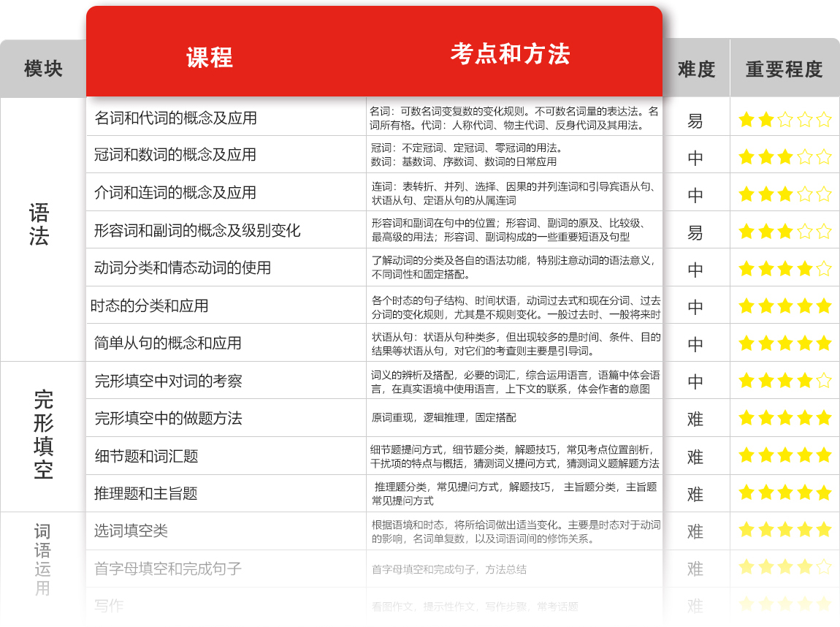Image resolution: width=840 pixels, height=627 pixels.
Task: Click description starting 了解动词的分类
Action: point(514,267)
